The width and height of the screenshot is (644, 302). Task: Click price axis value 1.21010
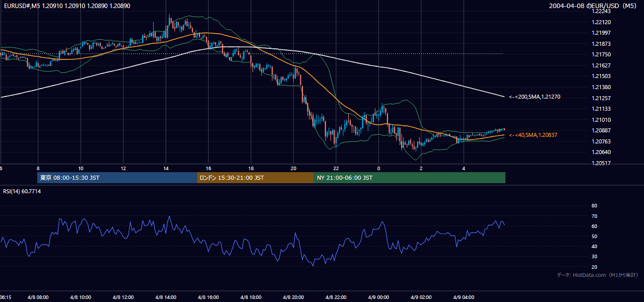601,120
